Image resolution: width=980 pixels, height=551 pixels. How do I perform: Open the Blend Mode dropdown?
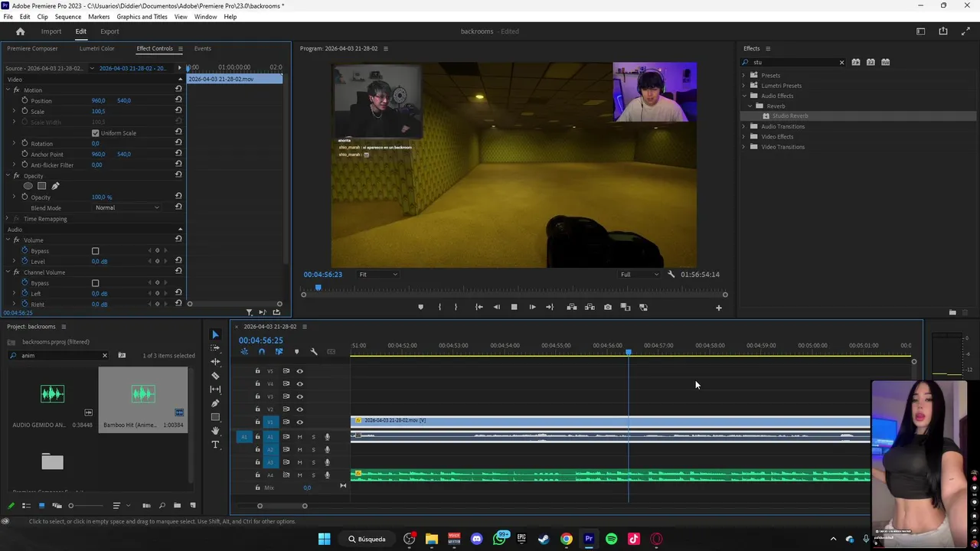tap(127, 208)
